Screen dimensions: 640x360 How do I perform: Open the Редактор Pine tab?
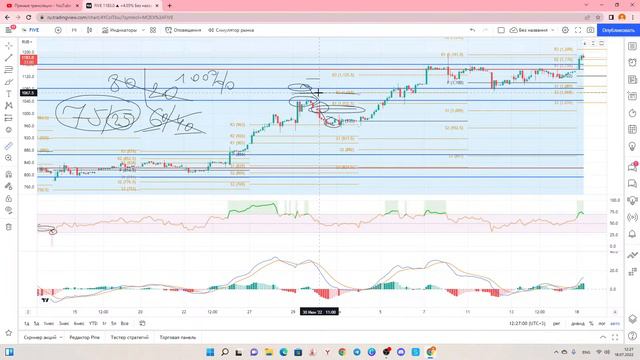click(84, 338)
